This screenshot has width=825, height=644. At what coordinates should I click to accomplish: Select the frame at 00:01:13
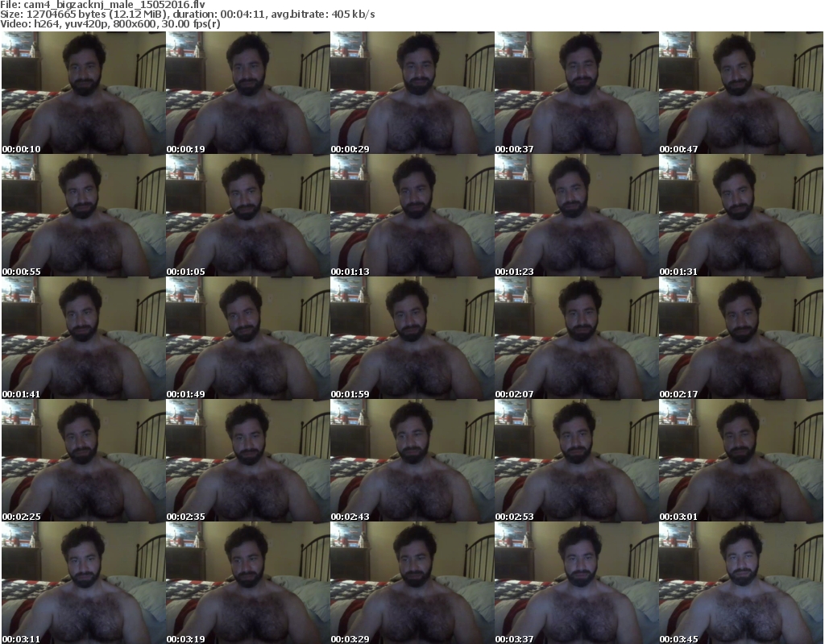pyautogui.click(x=412, y=215)
